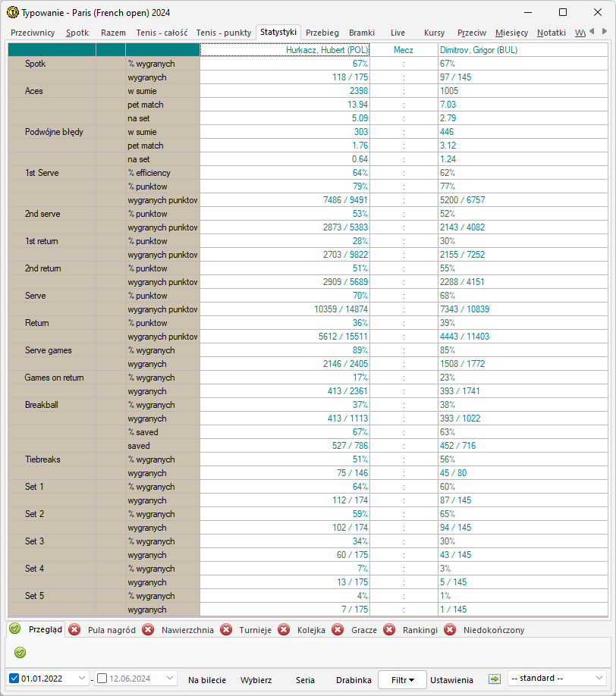Click the green check icon on Przegląd tab
The image size is (616, 696).
click(x=15, y=629)
